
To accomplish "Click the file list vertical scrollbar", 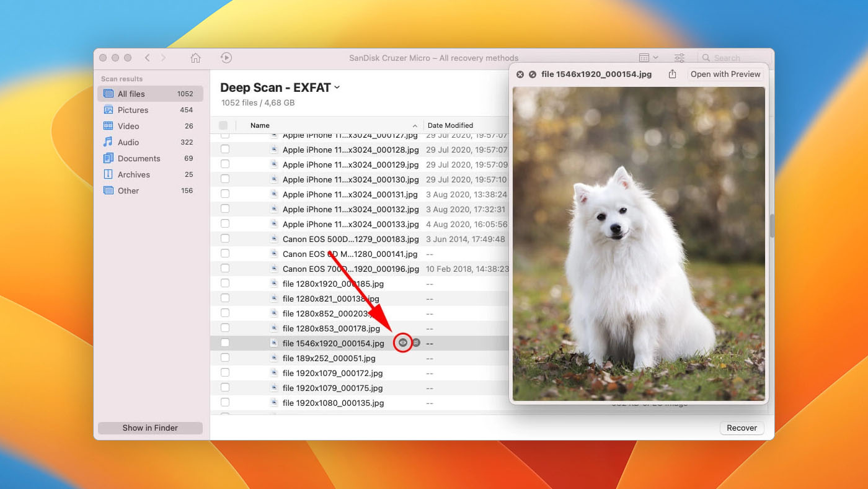I will click(x=772, y=227).
